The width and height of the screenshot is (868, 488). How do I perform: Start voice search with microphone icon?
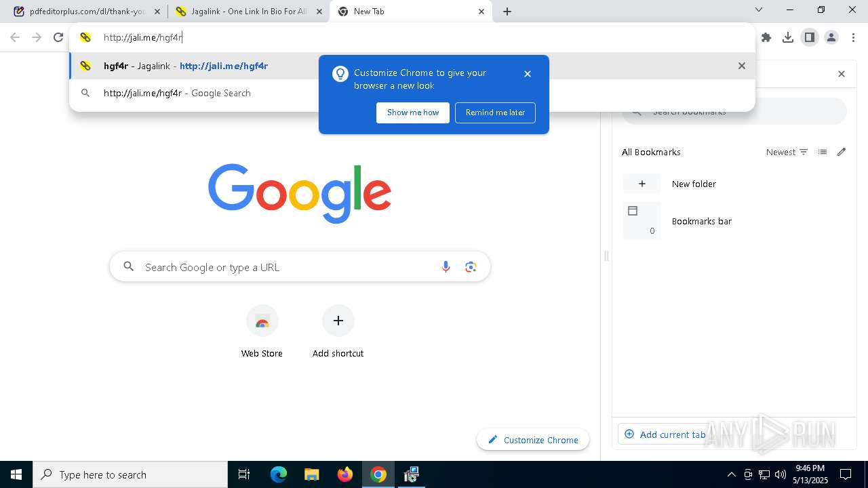coord(446,267)
